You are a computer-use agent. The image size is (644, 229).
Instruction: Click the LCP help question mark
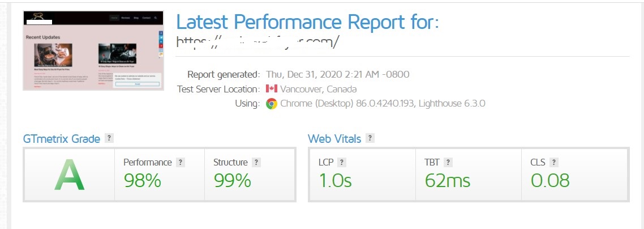click(341, 162)
